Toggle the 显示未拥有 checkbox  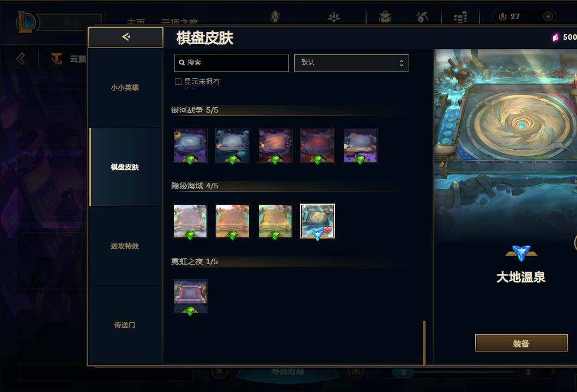point(178,82)
